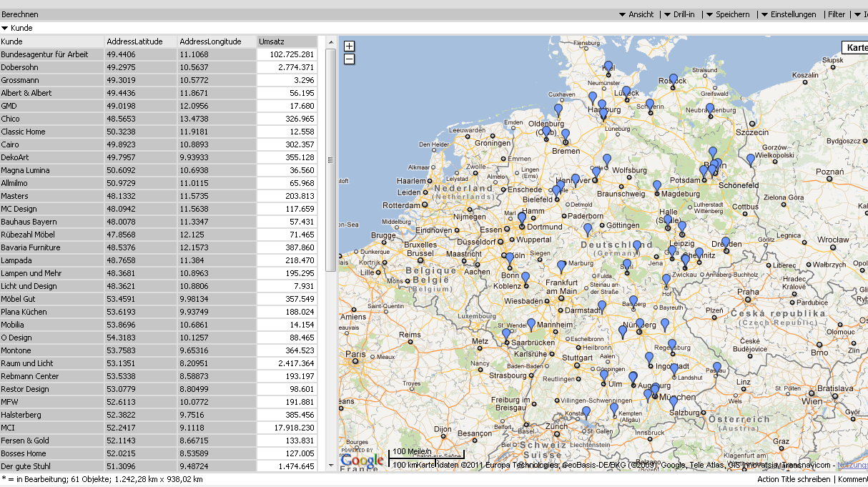
Task: Zoom out the map with minus button
Action: 349,59
